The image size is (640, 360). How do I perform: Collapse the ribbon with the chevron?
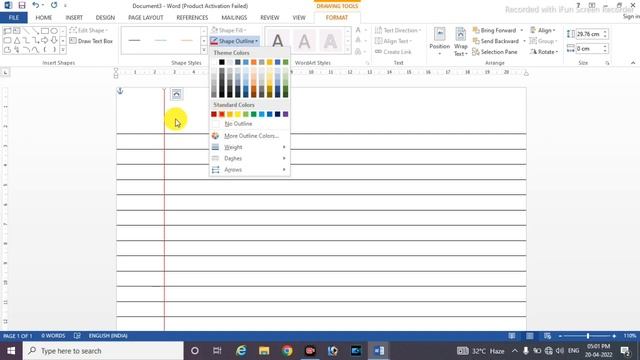[633, 63]
